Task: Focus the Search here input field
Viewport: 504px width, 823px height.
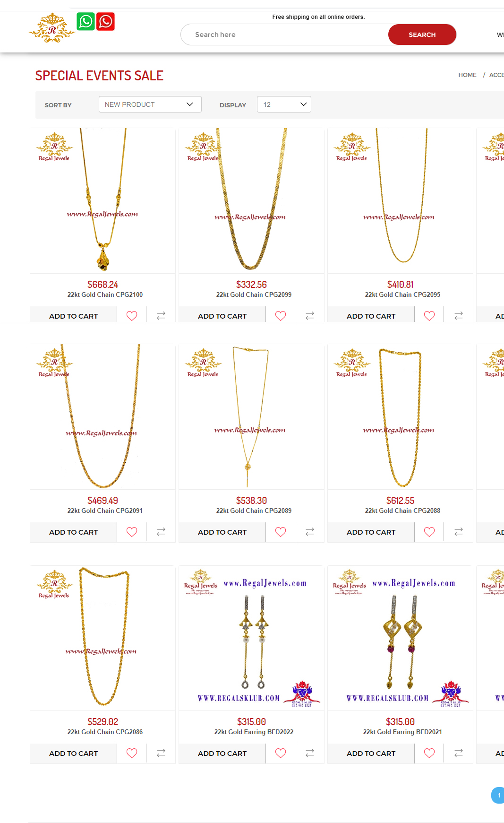Action: click(x=284, y=35)
